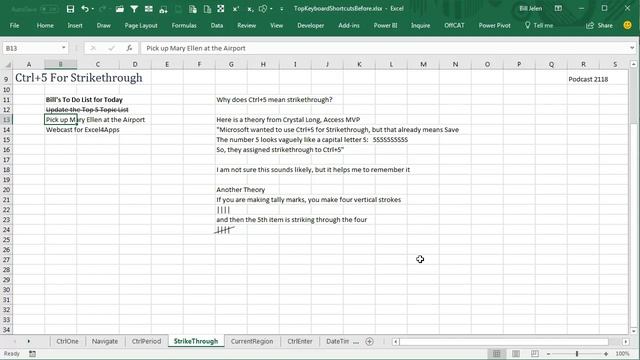Image resolution: width=640 pixels, height=360 pixels.
Task: Open the Formulas ribbon tab
Action: pyautogui.click(x=184, y=25)
